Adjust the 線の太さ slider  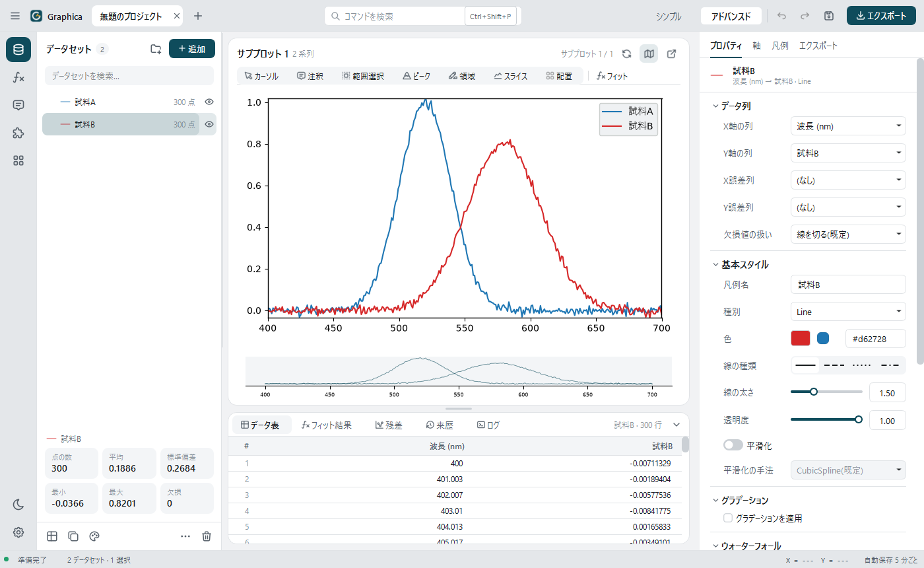click(x=826, y=392)
